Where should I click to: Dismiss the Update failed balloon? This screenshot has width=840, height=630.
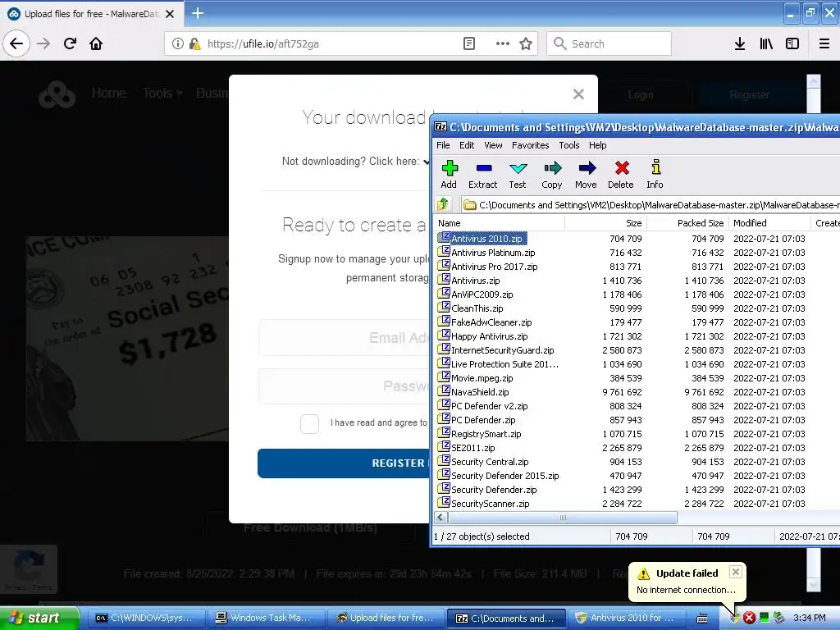736,572
